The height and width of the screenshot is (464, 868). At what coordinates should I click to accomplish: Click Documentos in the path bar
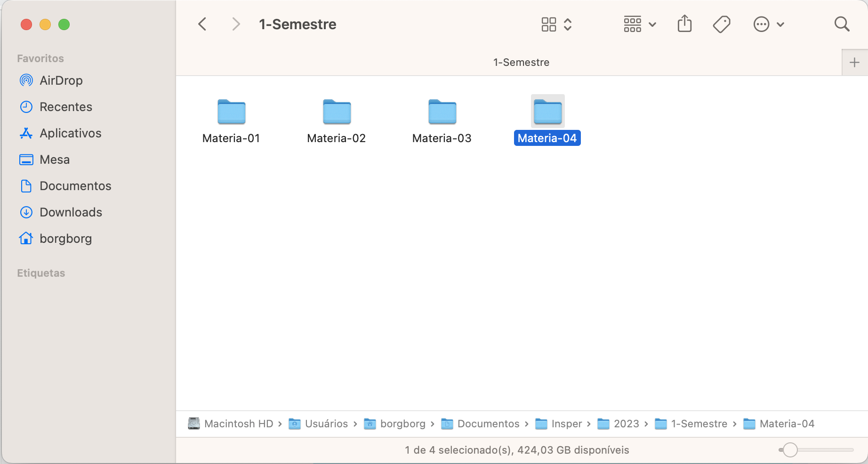tap(481, 424)
